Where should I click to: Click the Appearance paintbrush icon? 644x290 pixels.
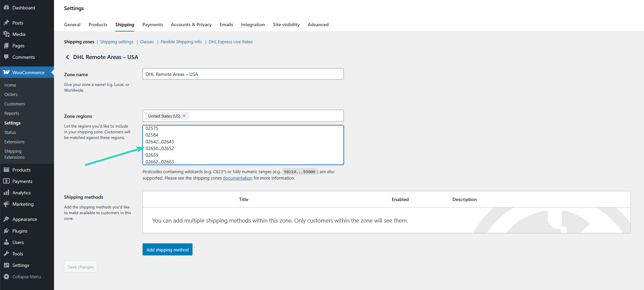(x=6, y=219)
